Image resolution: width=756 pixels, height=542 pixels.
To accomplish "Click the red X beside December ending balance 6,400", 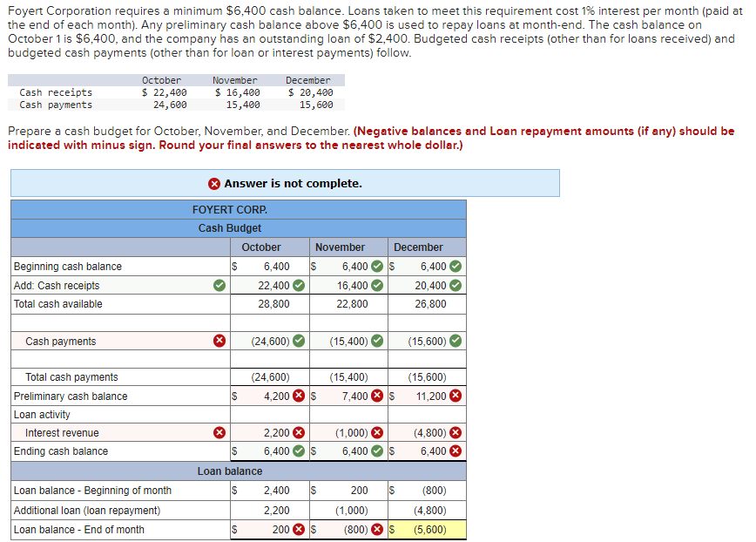I will click(x=456, y=451).
